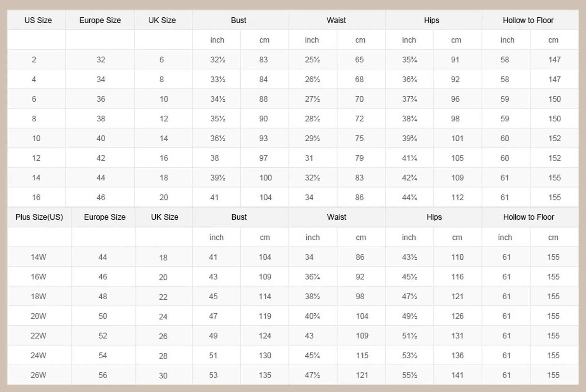The height and width of the screenshot is (392, 586).
Task: Click the 14W plus size row label
Action: pyautogui.click(x=38, y=257)
